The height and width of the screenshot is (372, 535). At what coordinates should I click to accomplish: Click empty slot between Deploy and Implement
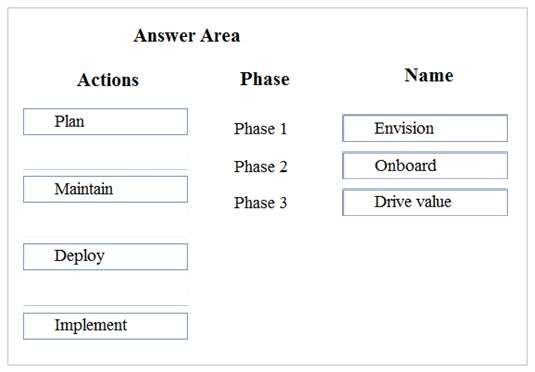coord(105,288)
